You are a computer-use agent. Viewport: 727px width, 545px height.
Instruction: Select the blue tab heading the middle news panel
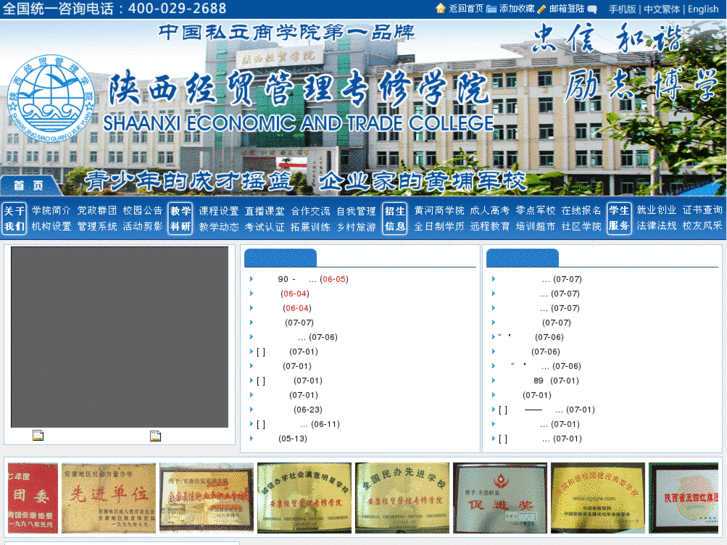[x=280, y=258]
